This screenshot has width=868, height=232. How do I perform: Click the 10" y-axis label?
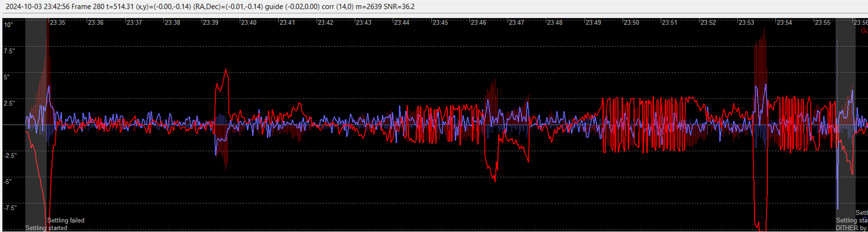coord(9,25)
